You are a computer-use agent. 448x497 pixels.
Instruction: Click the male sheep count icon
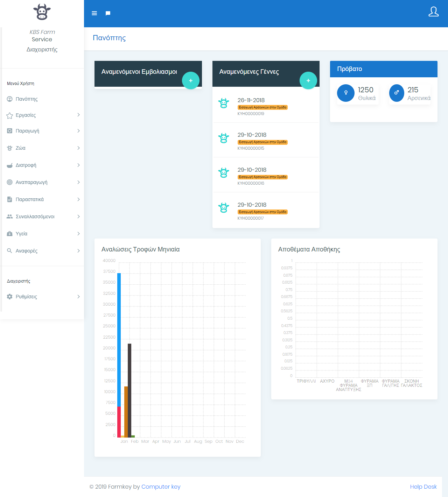(x=397, y=93)
